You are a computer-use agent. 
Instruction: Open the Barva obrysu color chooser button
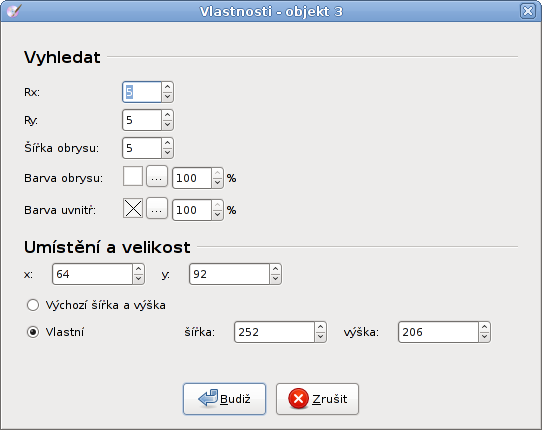[157, 176]
